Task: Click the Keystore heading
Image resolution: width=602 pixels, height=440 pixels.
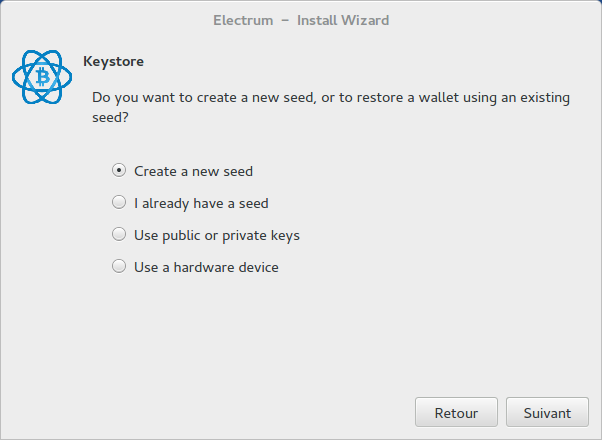Action: 114,61
